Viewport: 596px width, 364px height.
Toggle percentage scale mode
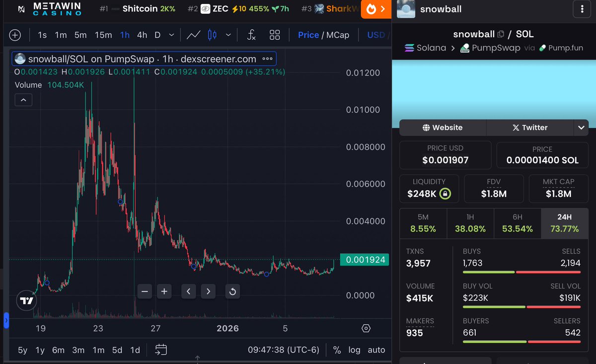337,350
